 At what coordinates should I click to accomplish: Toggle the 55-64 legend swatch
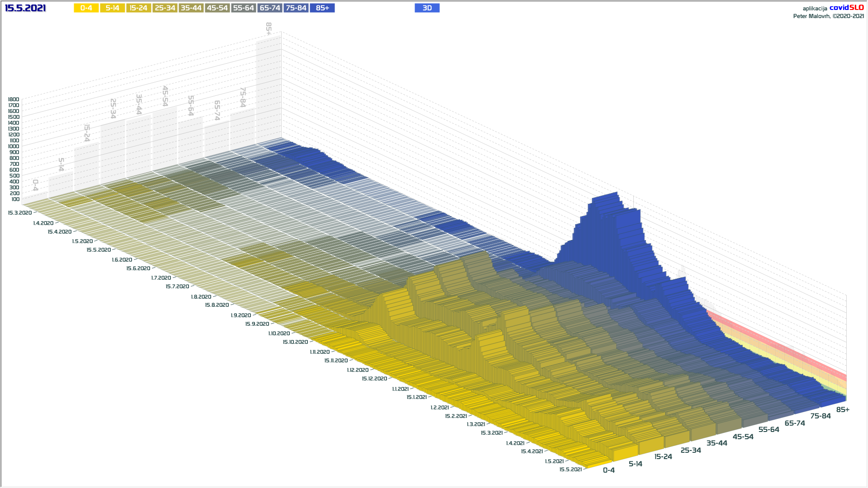pos(243,8)
